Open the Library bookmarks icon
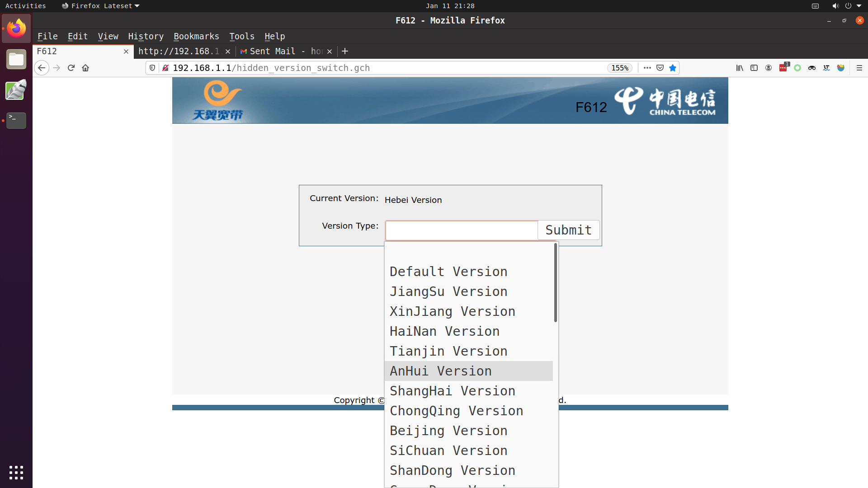The height and width of the screenshot is (488, 868). (x=740, y=68)
